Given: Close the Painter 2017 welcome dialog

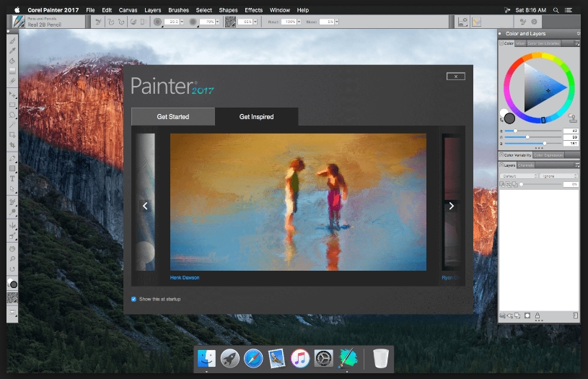Looking at the screenshot, I should (x=456, y=77).
